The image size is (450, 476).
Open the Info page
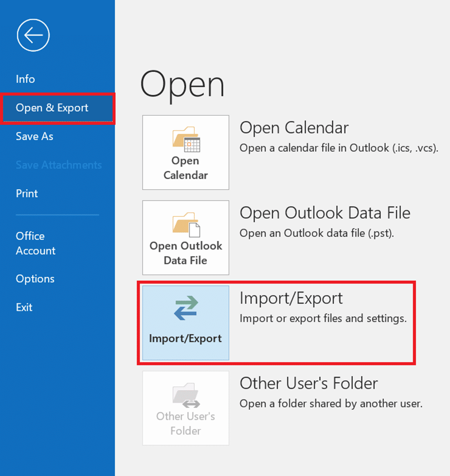coord(25,79)
